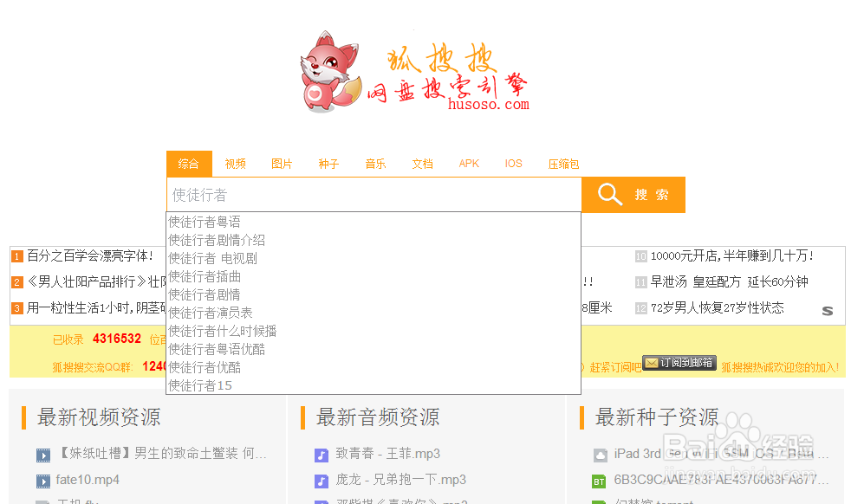
Task: Open the 6B3C9CAAE783 torrent link
Action: pos(721,480)
